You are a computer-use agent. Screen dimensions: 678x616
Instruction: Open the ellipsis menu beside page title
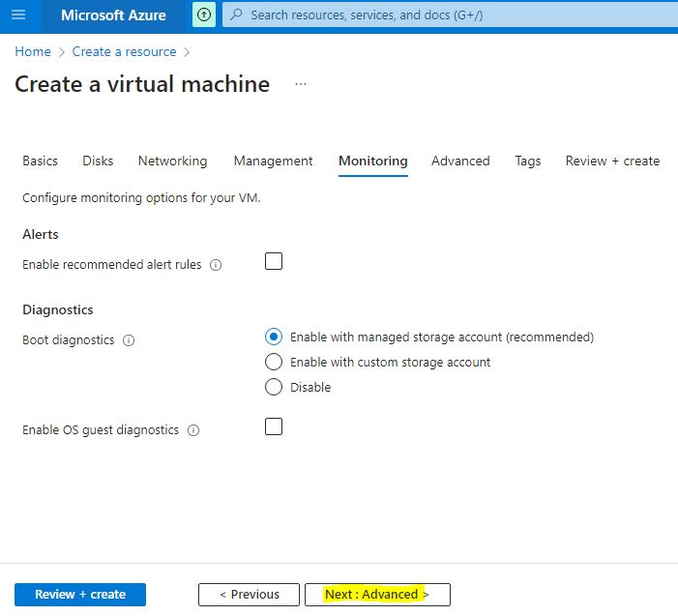(301, 85)
